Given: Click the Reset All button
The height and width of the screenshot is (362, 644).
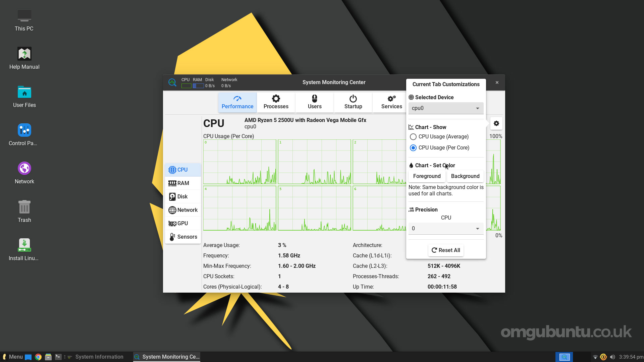Looking at the screenshot, I should [x=446, y=250].
